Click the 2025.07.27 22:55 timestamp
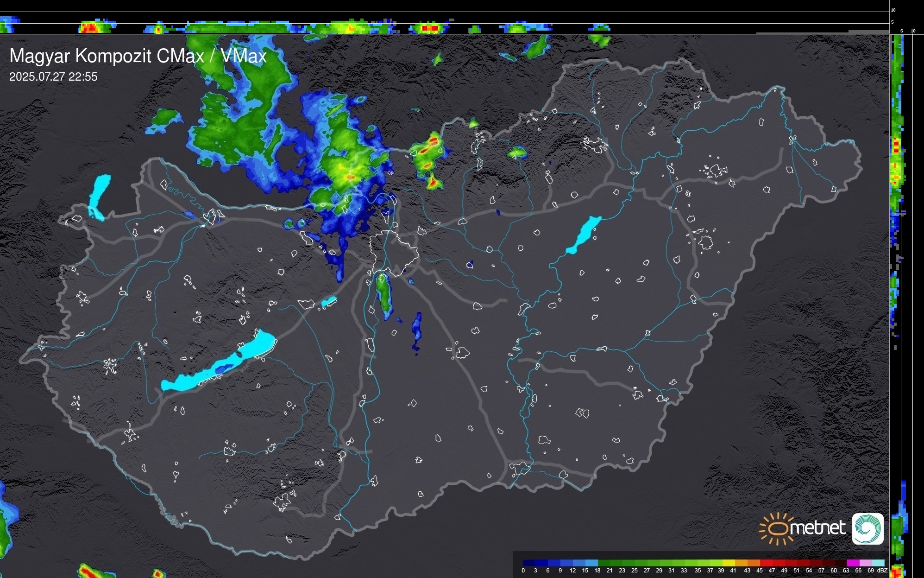The height and width of the screenshot is (578, 924). click(53, 77)
